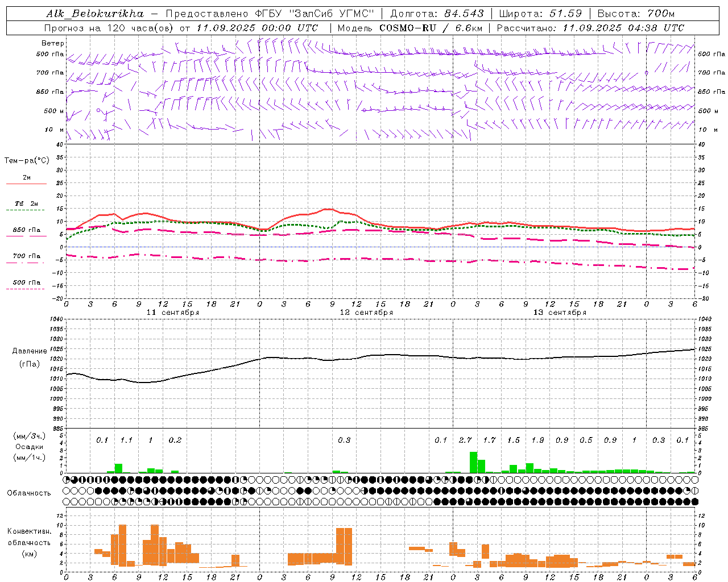
Task: Select the forecast period text Прогноз на 120 часа(ов)
Action: click(x=110, y=28)
